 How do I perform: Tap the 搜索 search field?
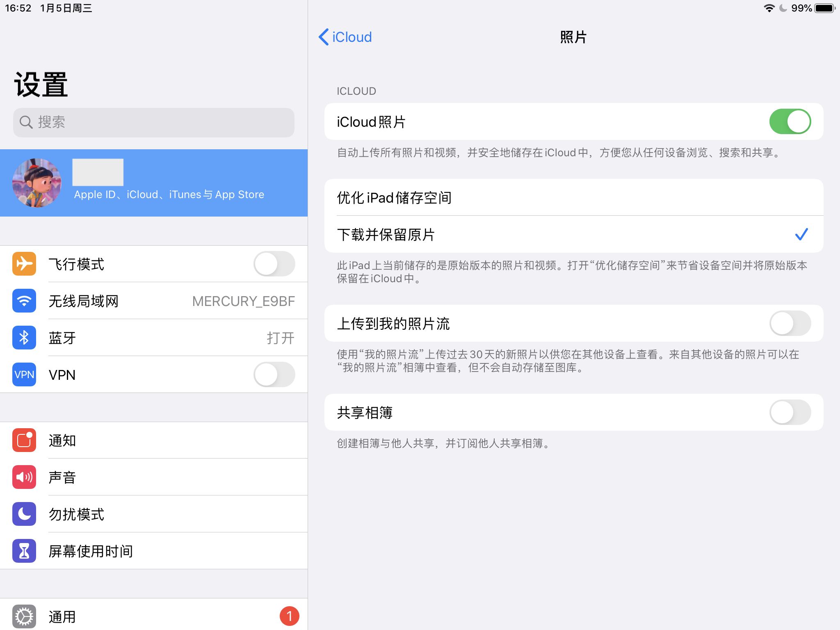click(x=154, y=122)
